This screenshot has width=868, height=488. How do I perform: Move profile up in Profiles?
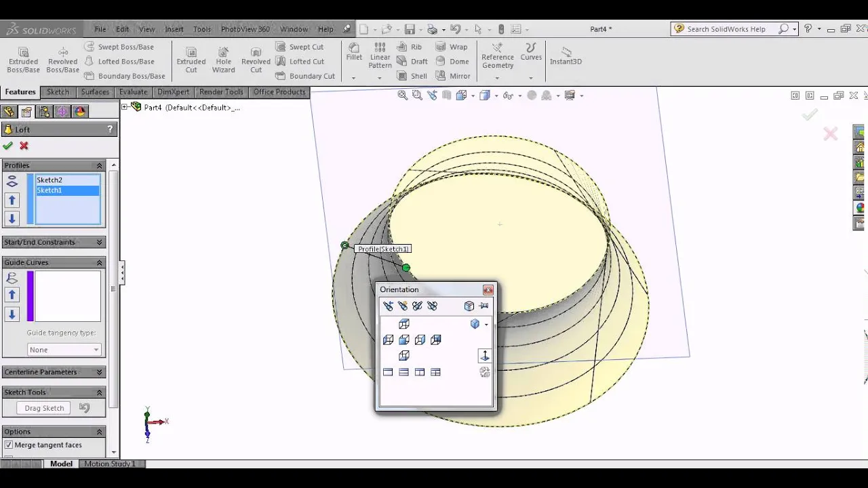12,200
